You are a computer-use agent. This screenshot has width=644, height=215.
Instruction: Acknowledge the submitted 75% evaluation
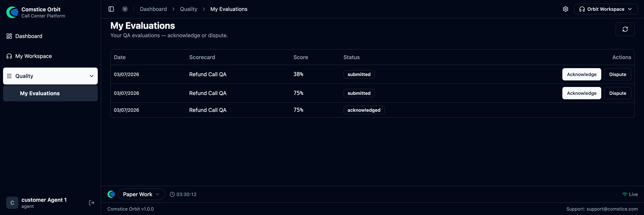pos(582,93)
